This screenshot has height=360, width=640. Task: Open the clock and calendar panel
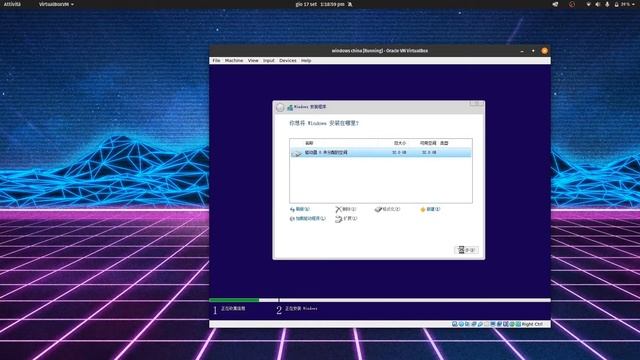coord(320,4)
